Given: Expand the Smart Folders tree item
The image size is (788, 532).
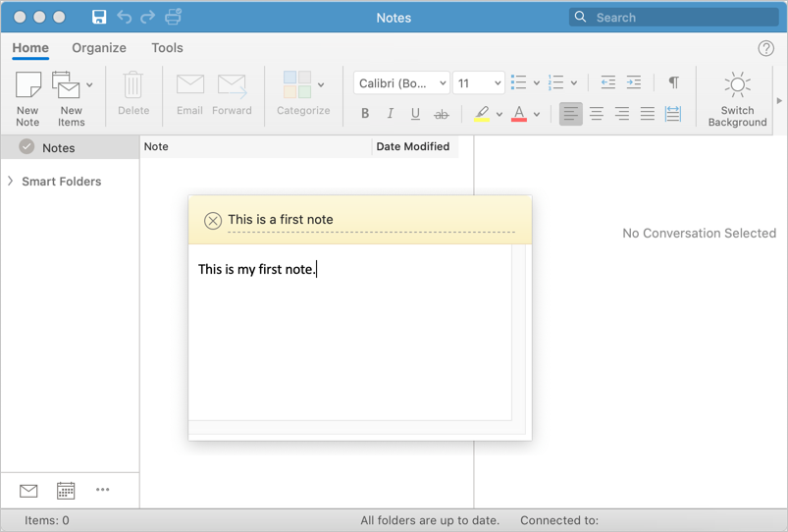Looking at the screenshot, I should tap(11, 182).
